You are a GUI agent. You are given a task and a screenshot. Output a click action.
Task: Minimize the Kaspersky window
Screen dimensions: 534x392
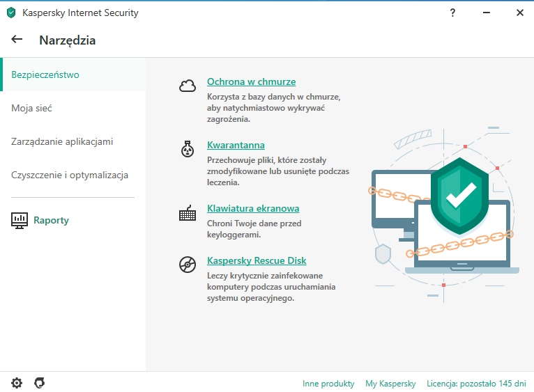click(x=487, y=13)
